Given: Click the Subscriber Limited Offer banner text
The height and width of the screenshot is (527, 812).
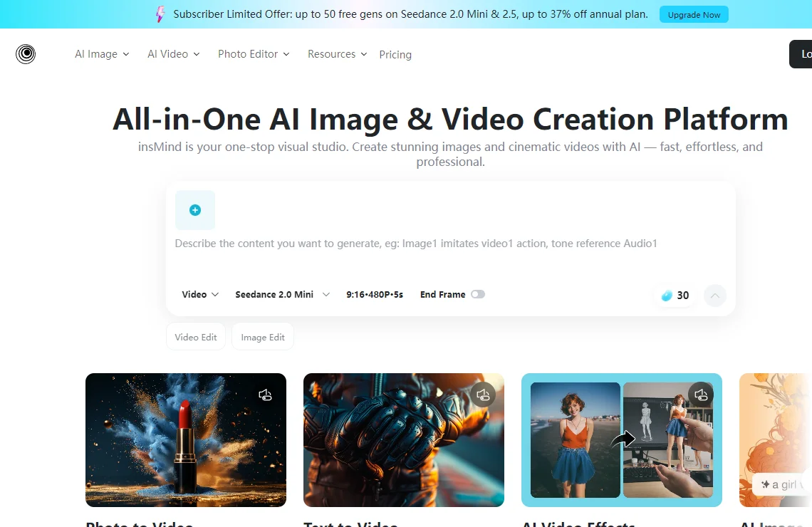Looking at the screenshot, I should tap(411, 14).
